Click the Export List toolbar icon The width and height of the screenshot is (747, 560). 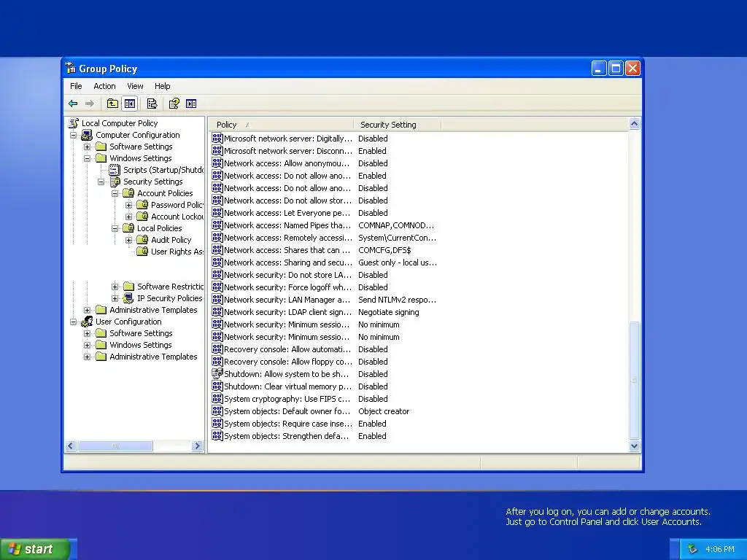pos(152,104)
